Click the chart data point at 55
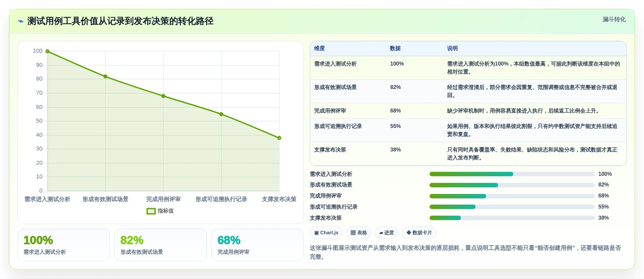Image resolution: width=644 pixels, height=279 pixels. click(221, 114)
